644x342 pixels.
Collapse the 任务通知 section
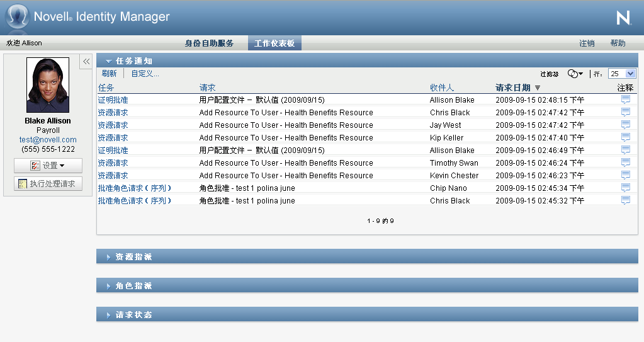point(108,61)
